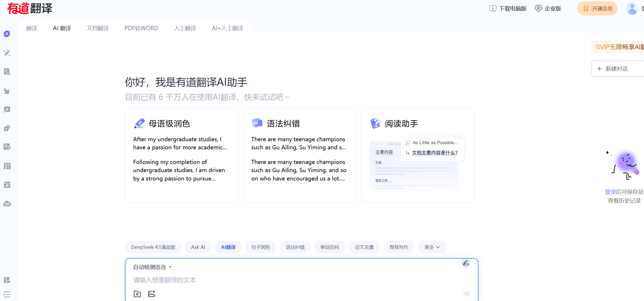Click the upload file icon in input box
Viewport: 644px width, 301px height.
point(137,294)
